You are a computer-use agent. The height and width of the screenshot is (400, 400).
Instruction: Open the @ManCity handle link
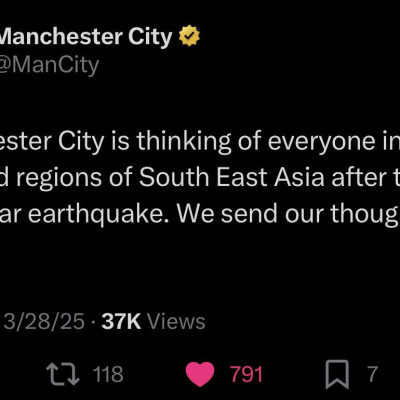(49, 65)
